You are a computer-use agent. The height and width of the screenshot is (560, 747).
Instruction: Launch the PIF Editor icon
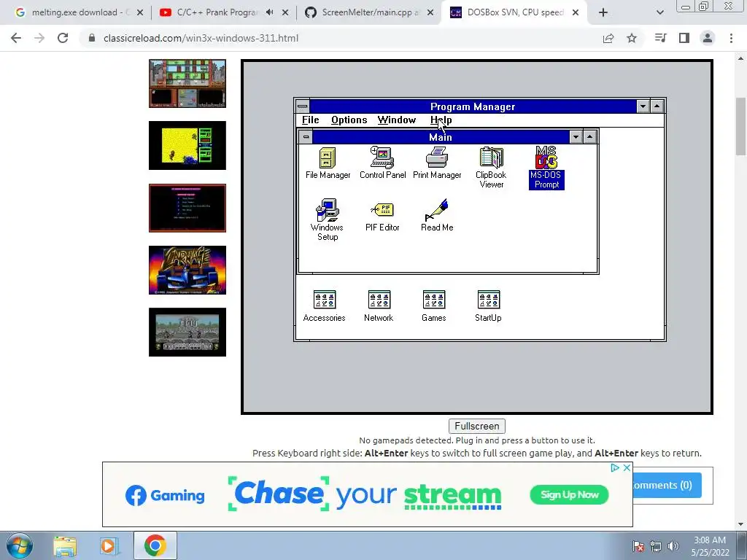(382, 216)
